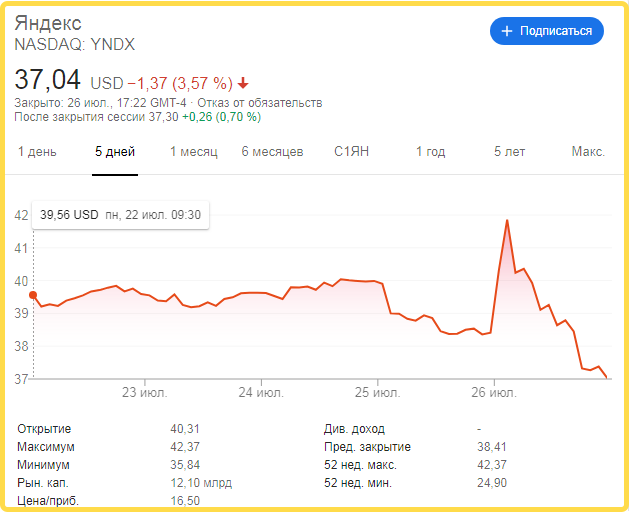The image size is (630, 512).
Task: Click the Открытие label
Action: tap(44, 429)
